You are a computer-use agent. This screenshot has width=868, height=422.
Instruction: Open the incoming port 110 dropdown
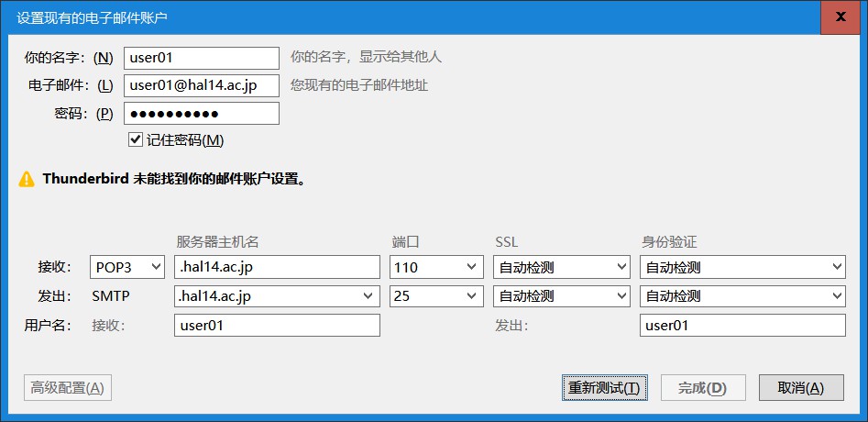coord(435,268)
